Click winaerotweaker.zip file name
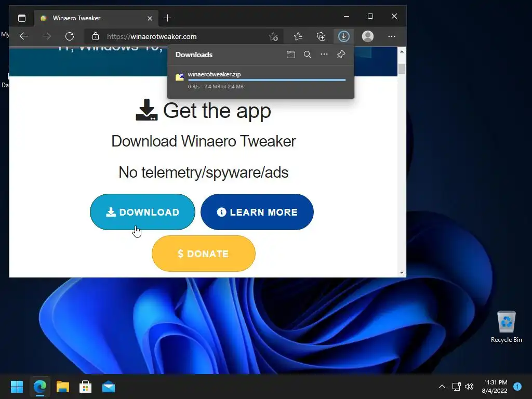The image size is (532, 399). pos(215,74)
